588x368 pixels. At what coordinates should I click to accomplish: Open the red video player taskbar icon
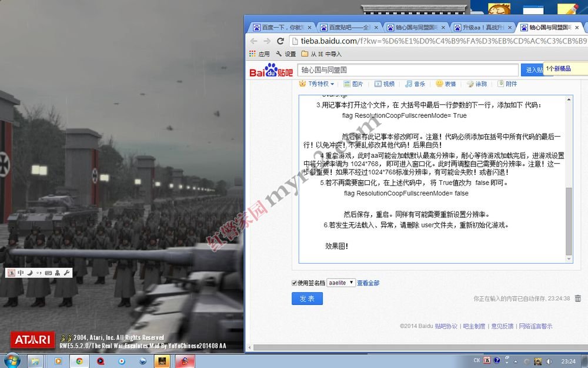tap(101, 362)
